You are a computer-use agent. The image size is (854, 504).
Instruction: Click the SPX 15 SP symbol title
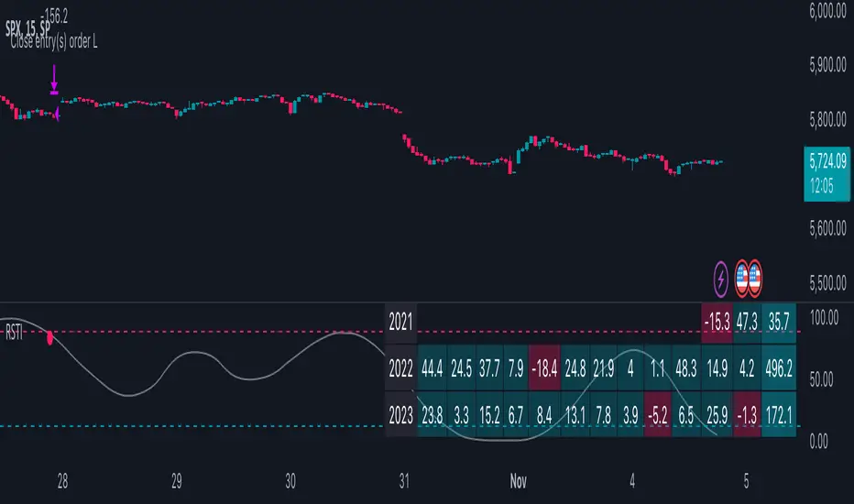pyautogui.click(x=27, y=28)
